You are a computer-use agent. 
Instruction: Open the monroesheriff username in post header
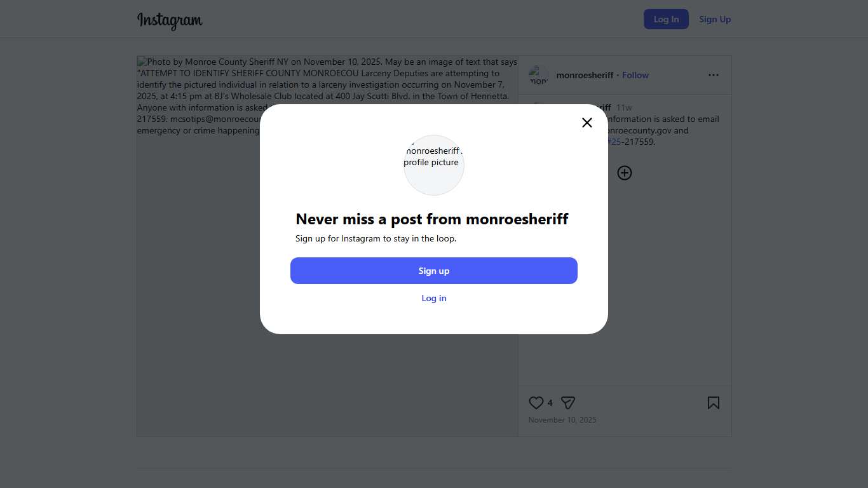585,75
